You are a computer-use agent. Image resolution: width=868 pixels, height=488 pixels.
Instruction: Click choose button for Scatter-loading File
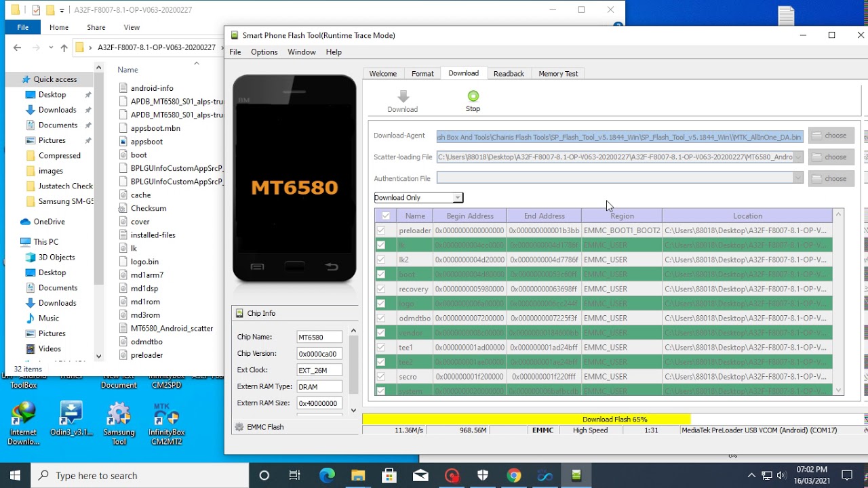[831, 157]
